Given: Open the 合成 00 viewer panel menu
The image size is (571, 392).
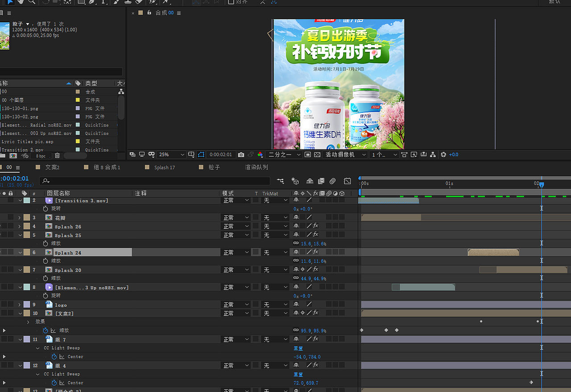Looking at the screenshot, I should (x=179, y=13).
